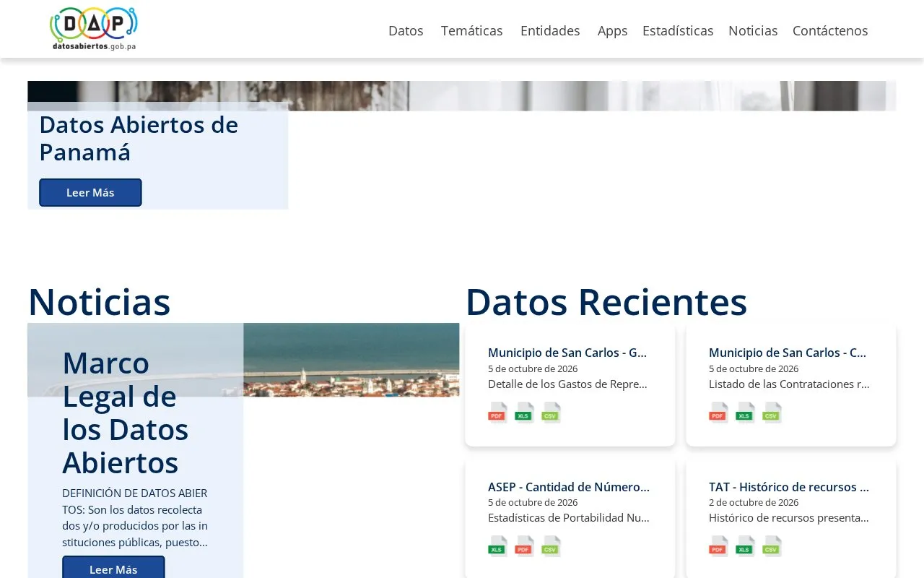Download PDF for Listado de las Contrataciones

coord(718,413)
